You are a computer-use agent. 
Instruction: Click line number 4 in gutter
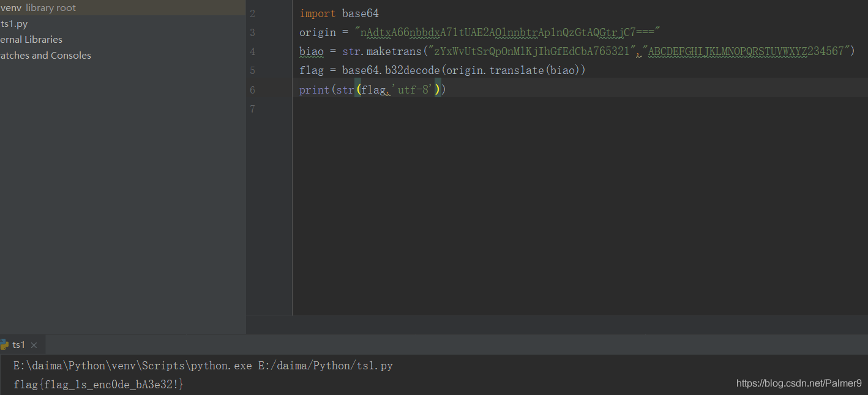click(253, 51)
